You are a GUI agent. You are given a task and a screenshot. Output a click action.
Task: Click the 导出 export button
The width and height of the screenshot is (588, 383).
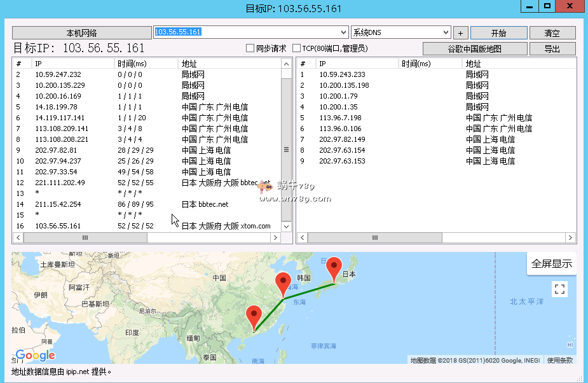pyautogui.click(x=552, y=49)
